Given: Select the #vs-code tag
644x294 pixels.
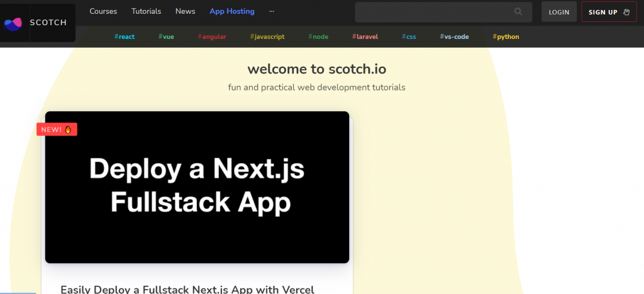Looking at the screenshot, I should pos(454,36).
